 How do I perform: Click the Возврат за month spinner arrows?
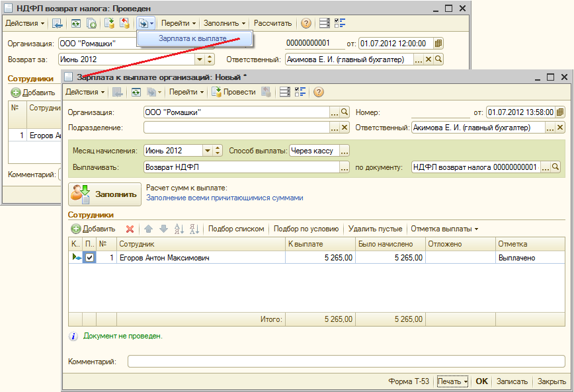[210, 59]
